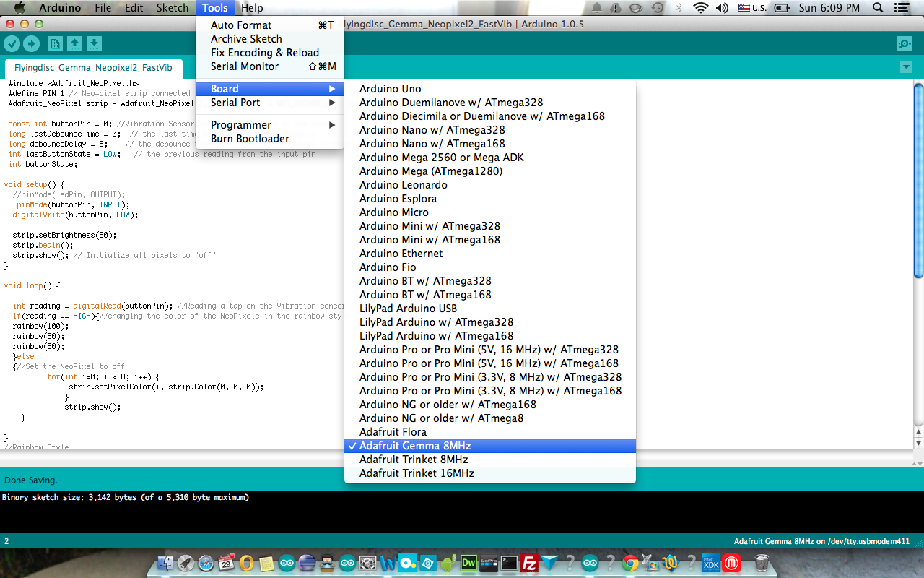Launch FileZilla red Fz icon in Dock
Viewport: 924px width, 578px height.
(530, 563)
